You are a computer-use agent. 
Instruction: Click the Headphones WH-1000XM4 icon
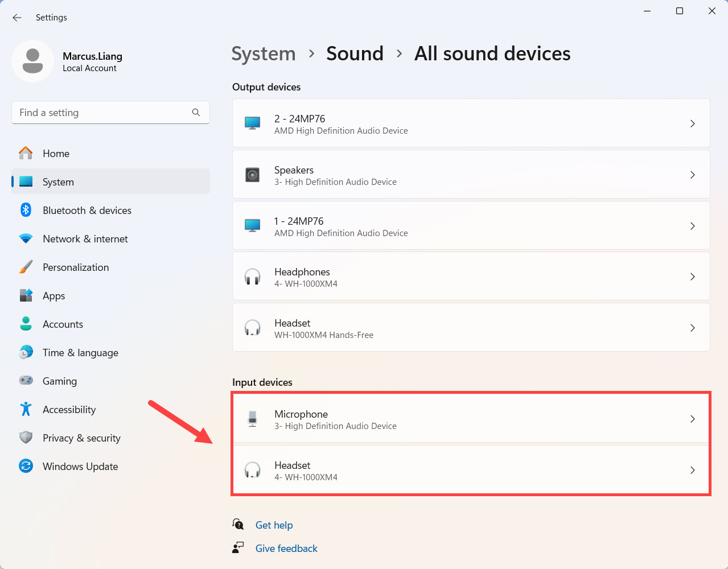252,277
